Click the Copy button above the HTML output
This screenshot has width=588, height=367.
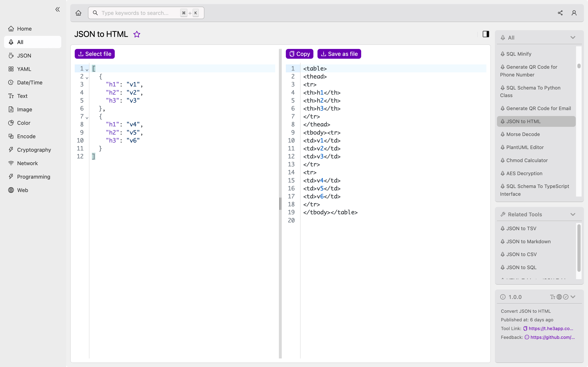(299, 54)
